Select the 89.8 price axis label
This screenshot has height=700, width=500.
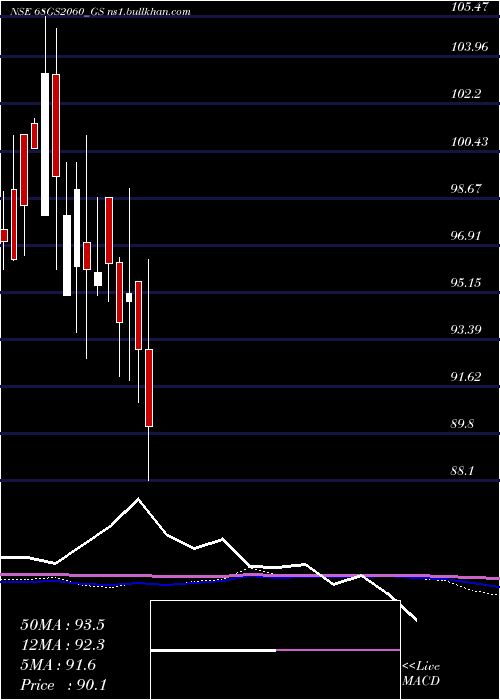pos(464,423)
